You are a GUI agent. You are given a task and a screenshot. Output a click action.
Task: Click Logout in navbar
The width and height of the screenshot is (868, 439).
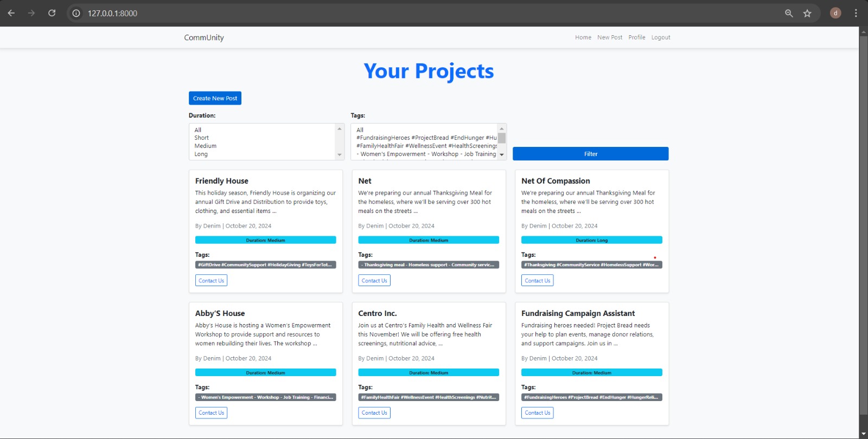(x=661, y=37)
